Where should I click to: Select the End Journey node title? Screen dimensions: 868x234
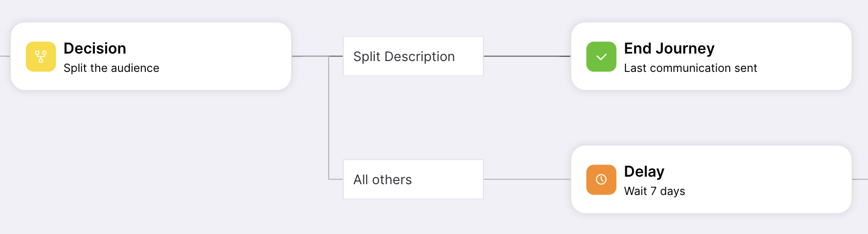tap(669, 48)
